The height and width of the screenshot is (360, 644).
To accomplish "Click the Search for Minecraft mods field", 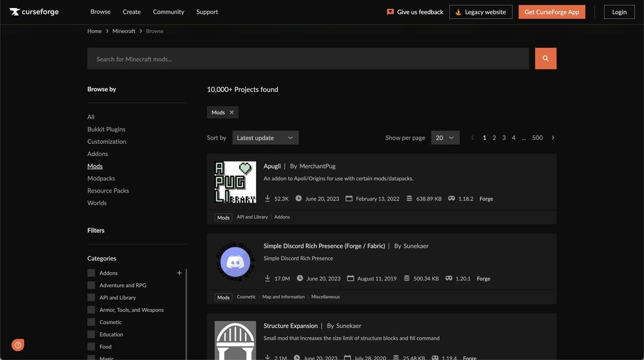I will coord(308,59).
